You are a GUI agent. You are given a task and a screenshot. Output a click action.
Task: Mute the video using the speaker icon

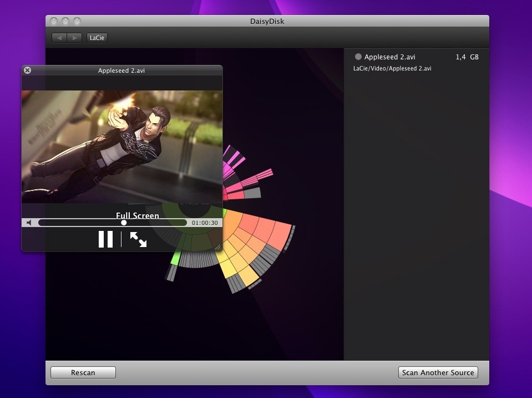point(29,223)
